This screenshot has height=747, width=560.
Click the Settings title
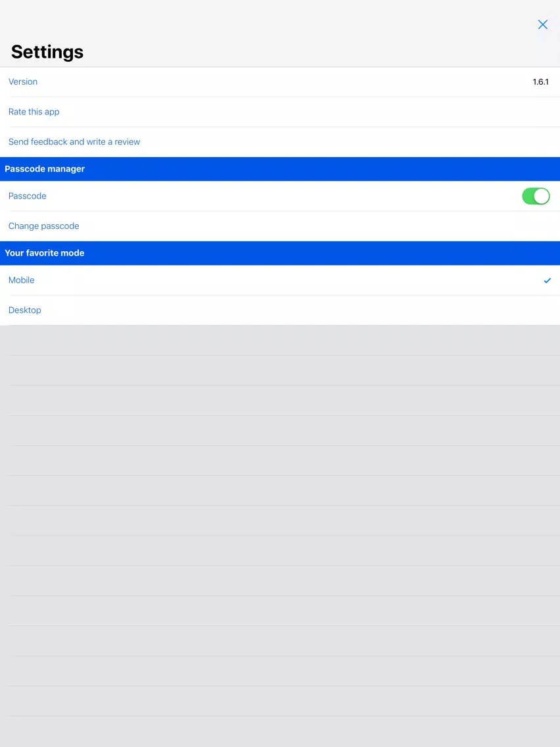pyautogui.click(x=47, y=52)
